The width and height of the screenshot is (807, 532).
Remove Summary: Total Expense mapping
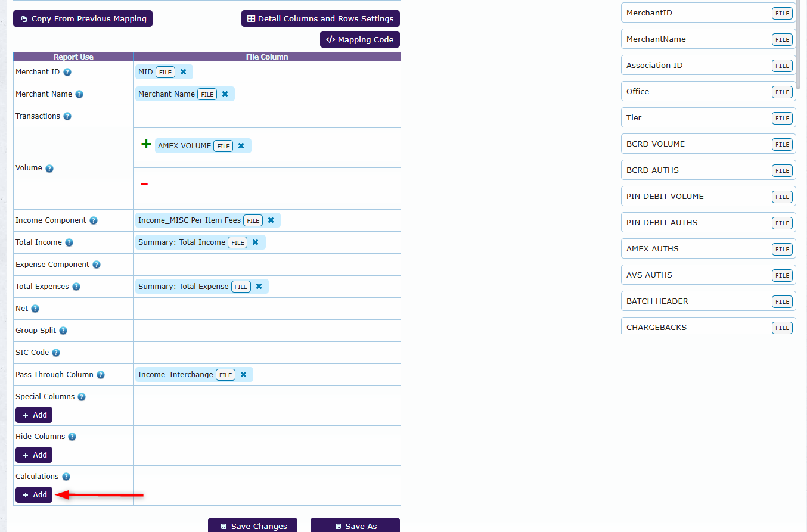259,287
